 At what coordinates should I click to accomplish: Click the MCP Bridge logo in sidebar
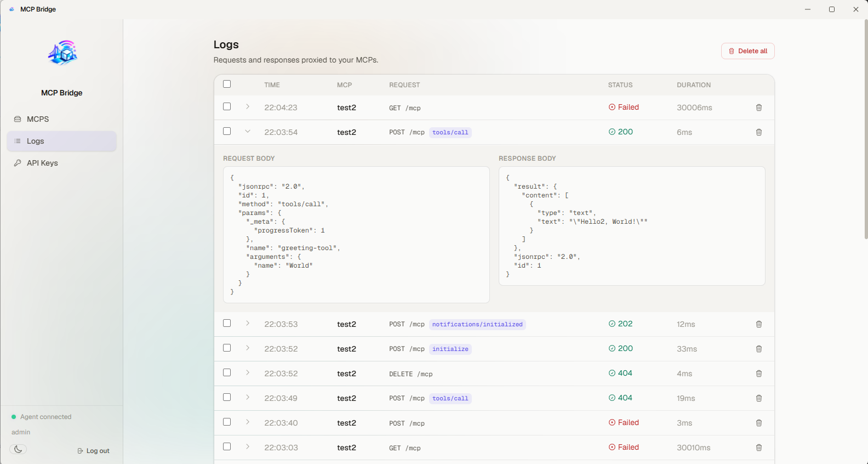click(62, 53)
